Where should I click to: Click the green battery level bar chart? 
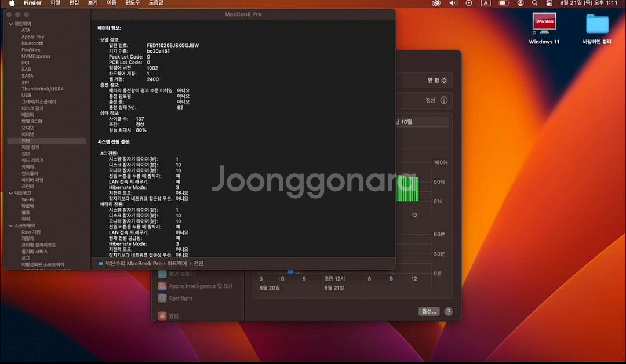point(407,188)
